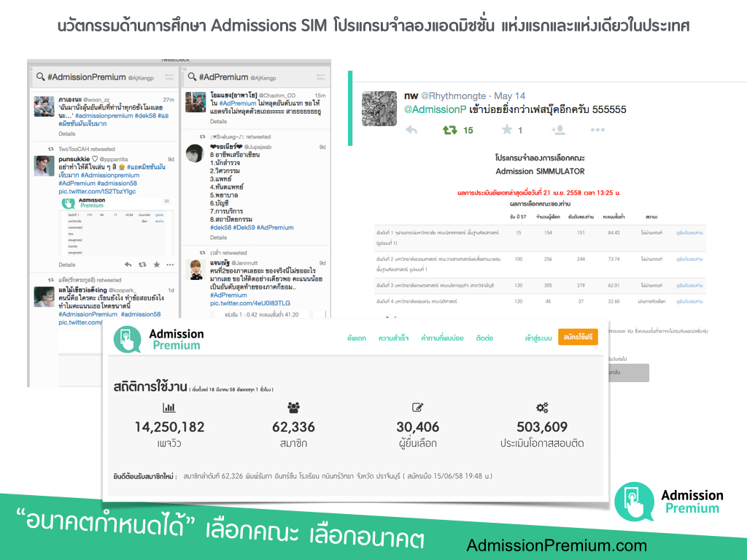Click the @AdmissionP mention in the tweet
Screen dimensions: 747x560
(435, 109)
